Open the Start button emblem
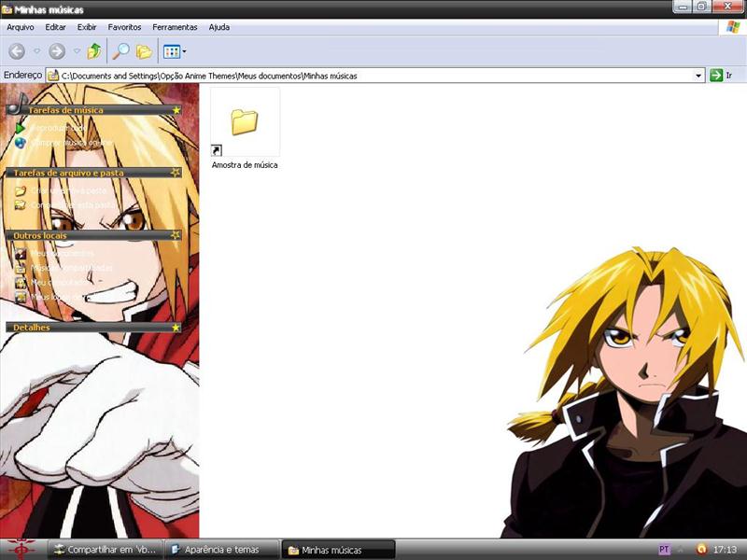The image size is (747, 560). click(x=21, y=549)
